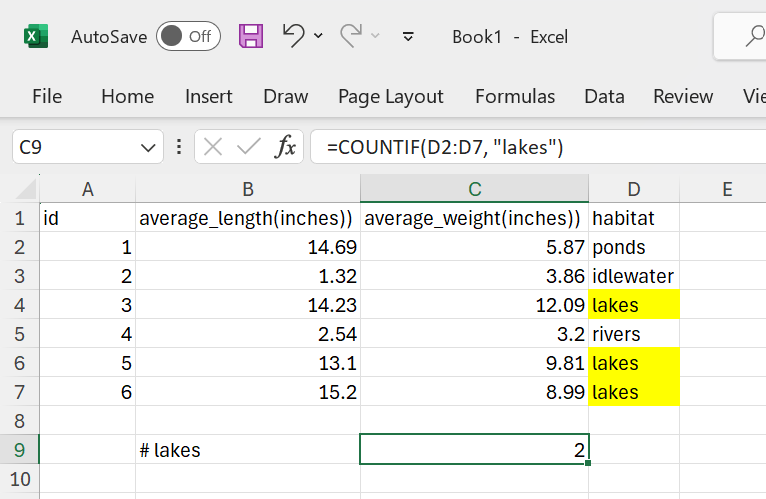
Task: Cancel formula entry with the X icon
Action: [212, 148]
